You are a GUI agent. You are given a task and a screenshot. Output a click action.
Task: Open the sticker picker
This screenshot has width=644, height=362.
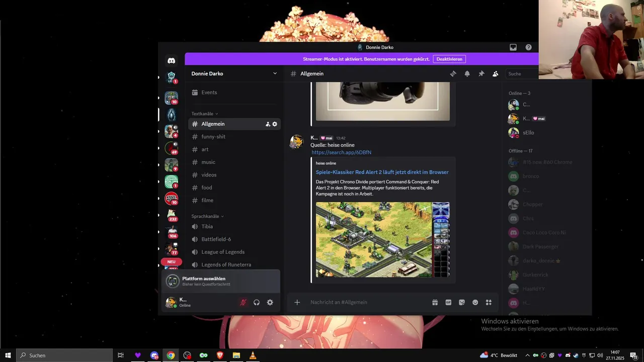[x=462, y=302]
